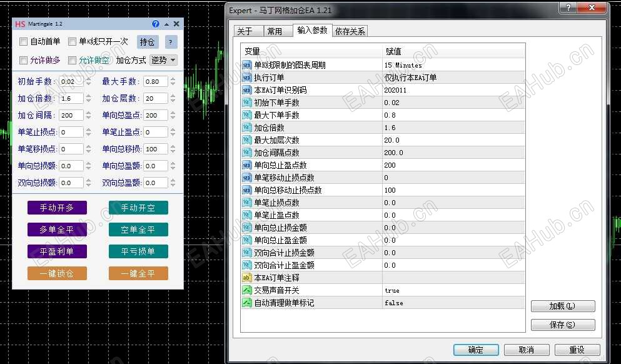Click the icon of 自动清理做单标记 row

247,303
